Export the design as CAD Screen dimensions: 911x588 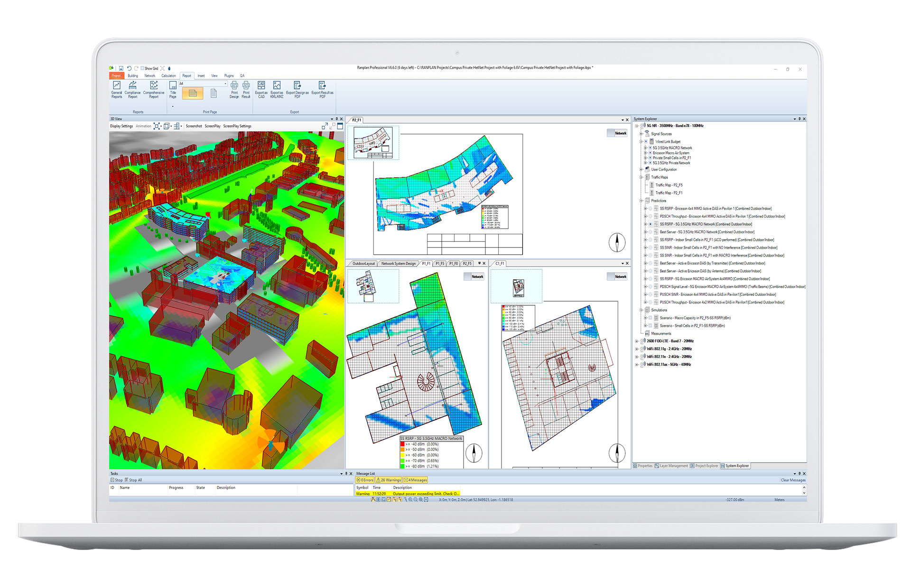261,90
